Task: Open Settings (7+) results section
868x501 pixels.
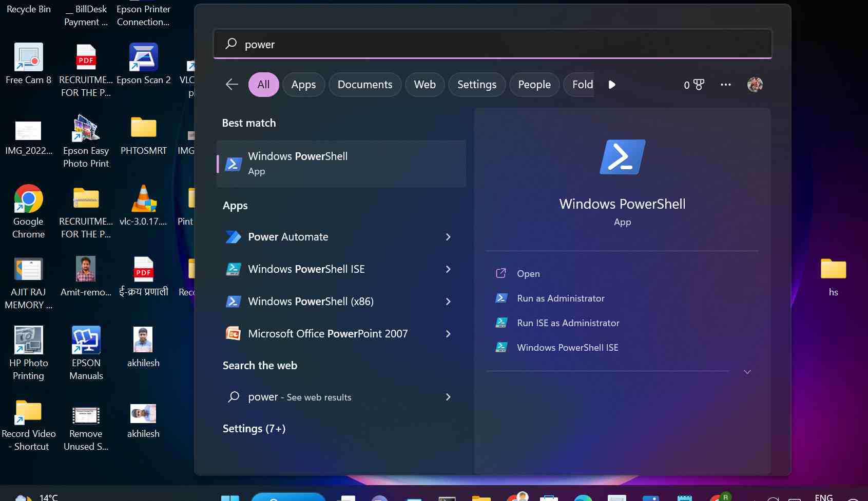Action: (x=254, y=429)
